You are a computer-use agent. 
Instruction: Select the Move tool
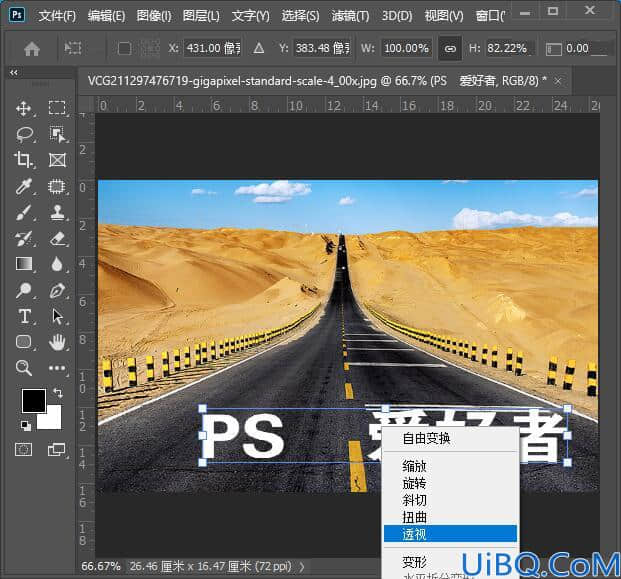point(24,108)
